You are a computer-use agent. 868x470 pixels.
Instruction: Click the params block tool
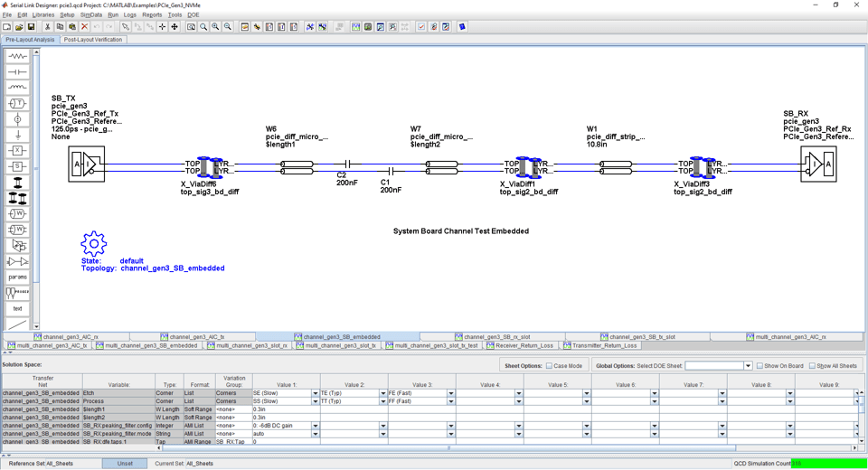coord(17,277)
